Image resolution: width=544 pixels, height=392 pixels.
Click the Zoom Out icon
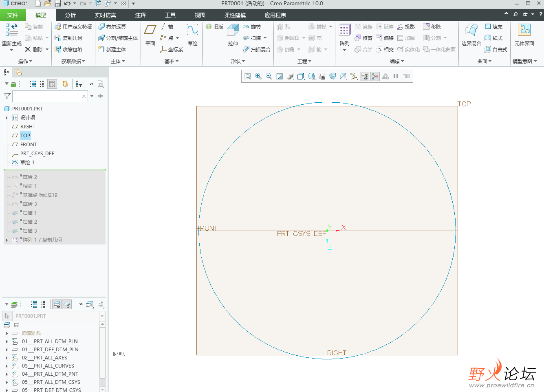269,76
